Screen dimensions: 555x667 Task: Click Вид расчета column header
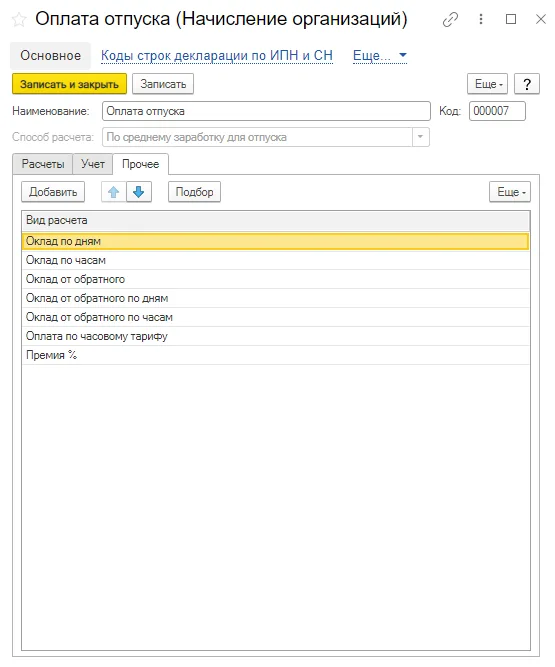coord(276,220)
